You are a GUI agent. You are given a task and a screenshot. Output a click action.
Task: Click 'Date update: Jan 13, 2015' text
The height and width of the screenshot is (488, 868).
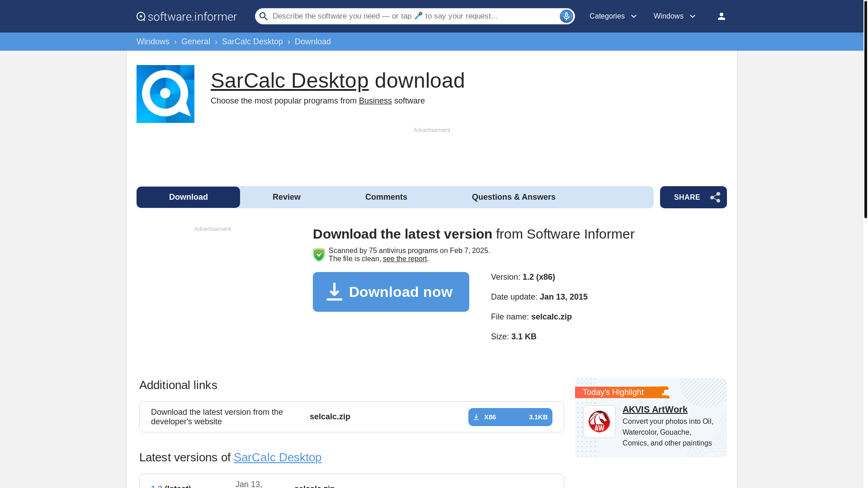[x=539, y=297]
